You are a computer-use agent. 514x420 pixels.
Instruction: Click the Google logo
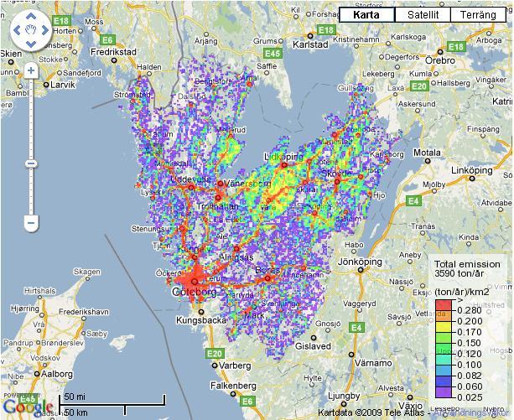[x=28, y=407]
